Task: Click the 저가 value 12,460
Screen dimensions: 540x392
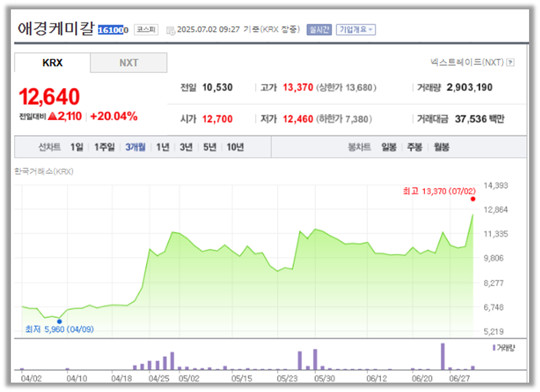Action: coord(298,119)
